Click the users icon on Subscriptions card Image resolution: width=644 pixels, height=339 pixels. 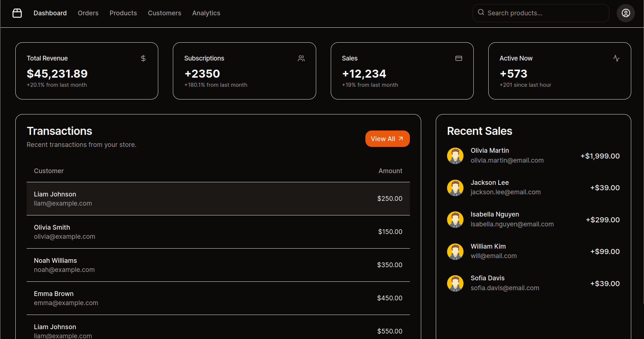pos(301,58)
